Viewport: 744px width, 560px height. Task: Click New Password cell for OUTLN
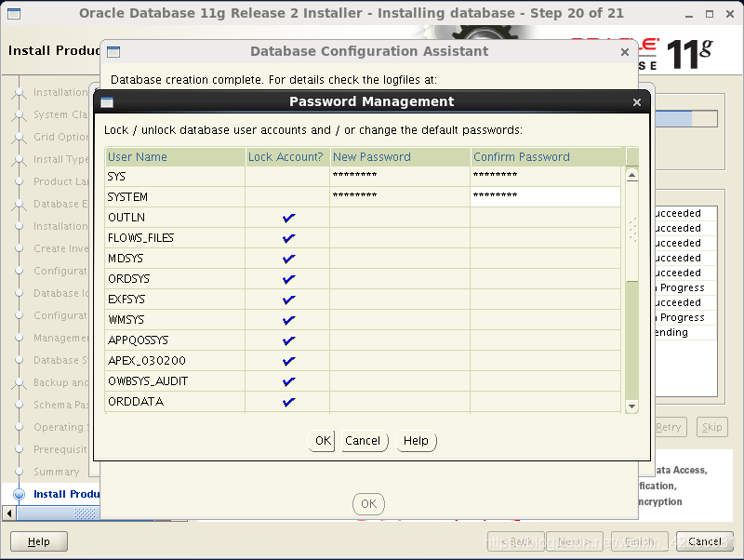point(400,218)
